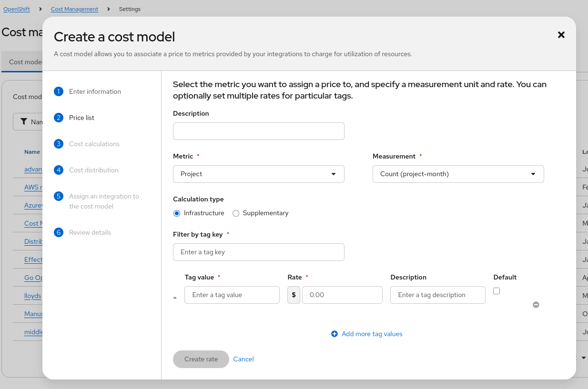Click step 1 number circle icon
Screen dimensions: 588x389
(59, 91)
